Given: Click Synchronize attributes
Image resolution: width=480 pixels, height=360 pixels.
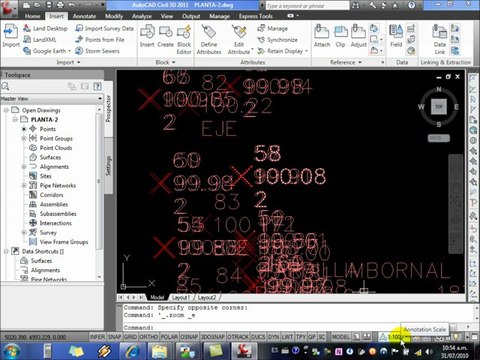Looking at the screenshot, I should point(278,40).
